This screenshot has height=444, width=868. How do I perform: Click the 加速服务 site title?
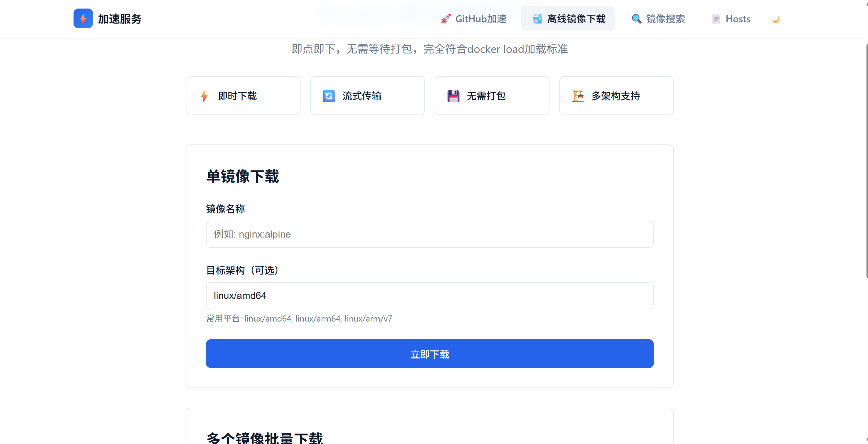[120, 19]
